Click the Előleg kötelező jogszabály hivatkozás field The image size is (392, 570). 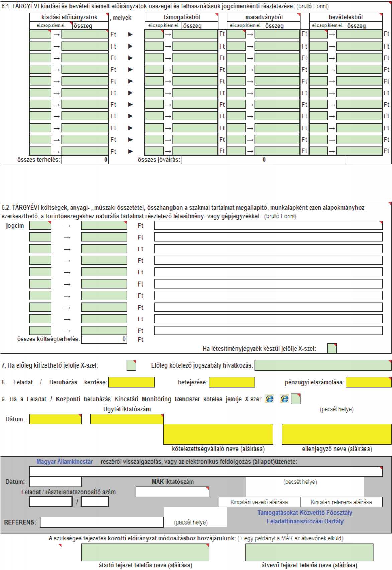coord(323,365)
